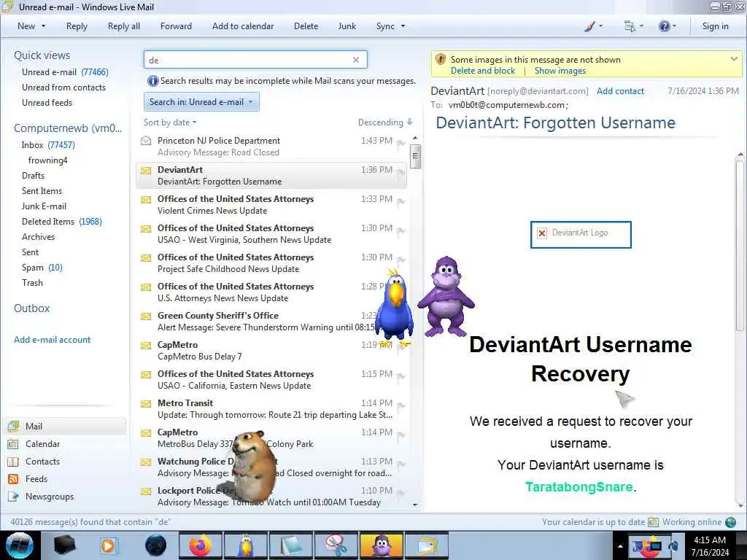Click the envelope icon of Princeton NJ Police message
Image resolution: width=747 pixels, height=560 pixels.
tap(146, 141)
